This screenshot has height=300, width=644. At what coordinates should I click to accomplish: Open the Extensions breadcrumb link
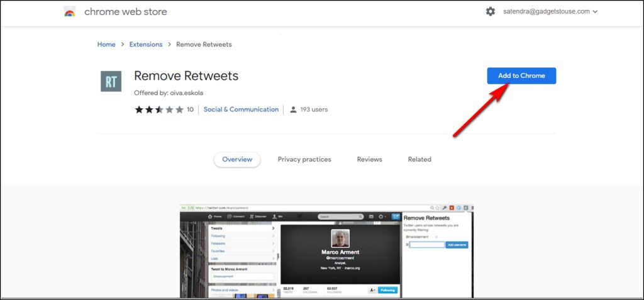(x=146, y=45)
